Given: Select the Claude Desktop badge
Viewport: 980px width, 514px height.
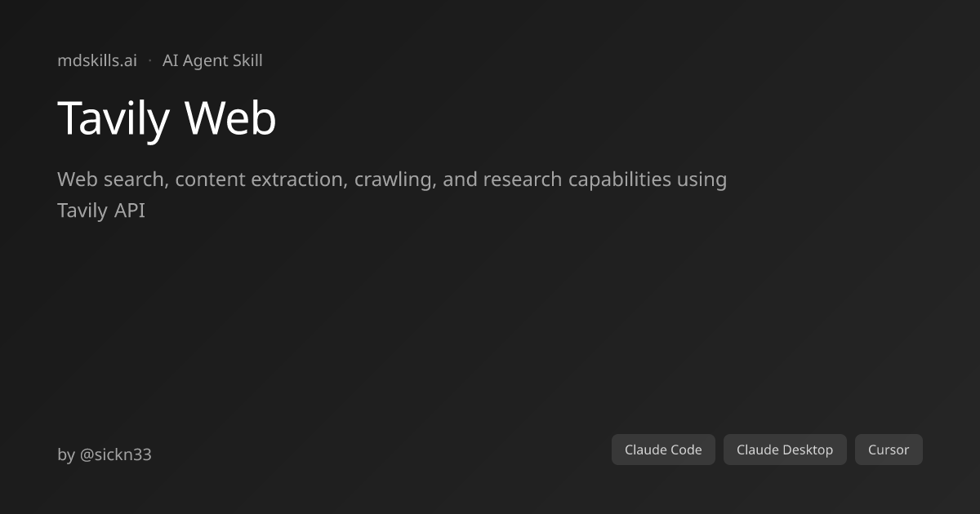Looking at the screenshot, I should tap(785, 450).
